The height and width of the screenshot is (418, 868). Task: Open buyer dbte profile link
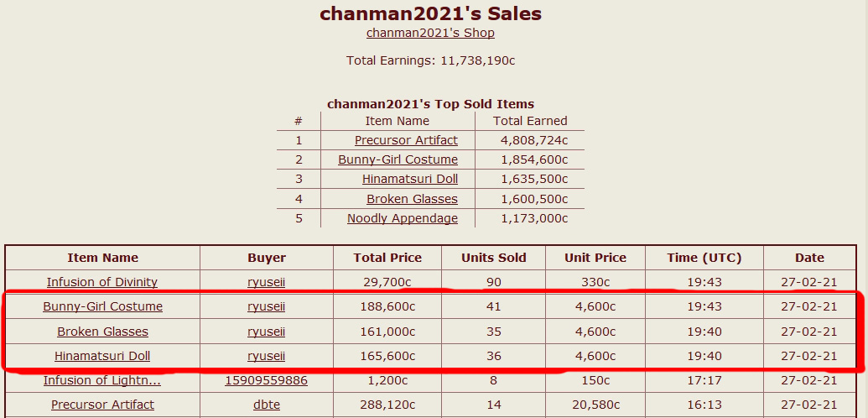[x=266, y=405]
